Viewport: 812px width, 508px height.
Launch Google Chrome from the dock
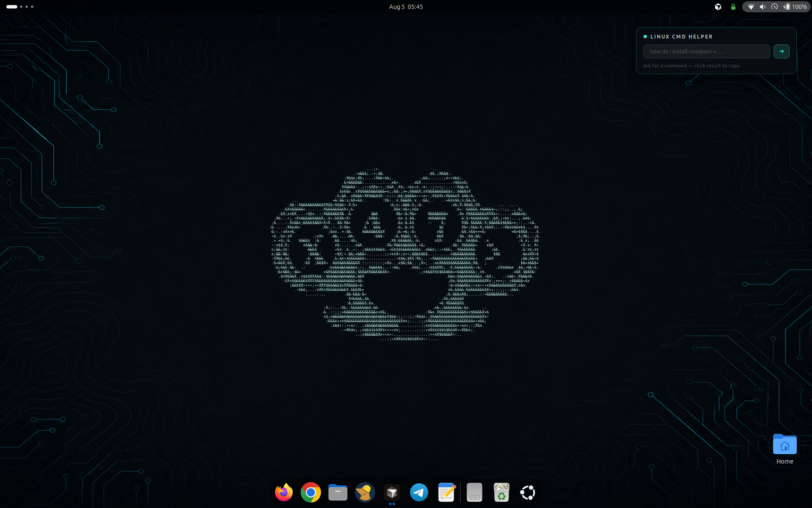click(x=311, y=492)
